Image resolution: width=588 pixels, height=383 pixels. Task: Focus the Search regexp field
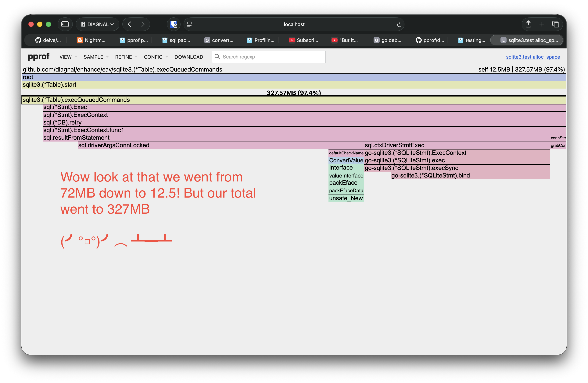pyautogui.click(x=269, y=57)
